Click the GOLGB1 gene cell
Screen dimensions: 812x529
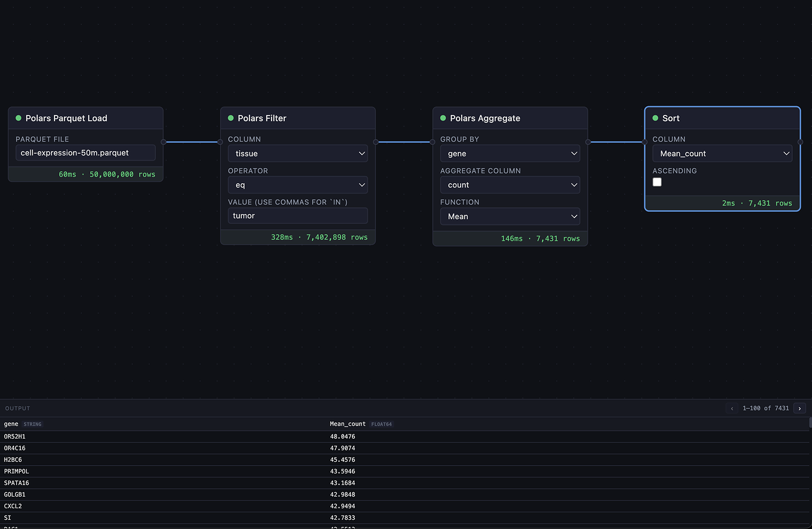tap(14, 494)
